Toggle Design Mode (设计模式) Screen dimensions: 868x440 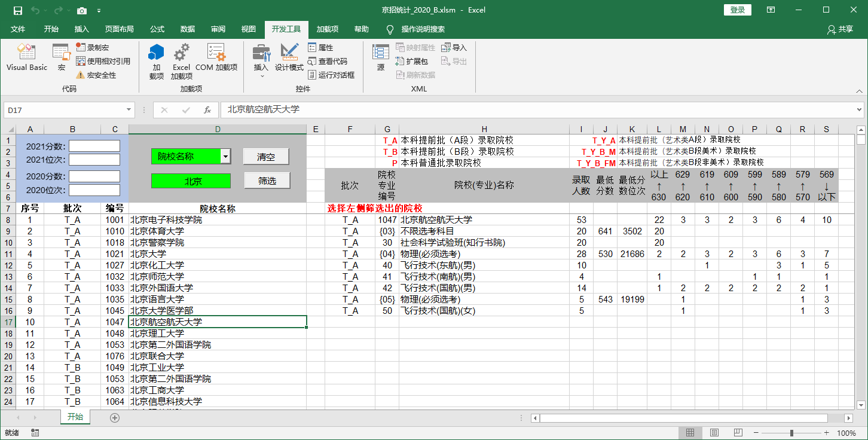[x=289, y=57]
